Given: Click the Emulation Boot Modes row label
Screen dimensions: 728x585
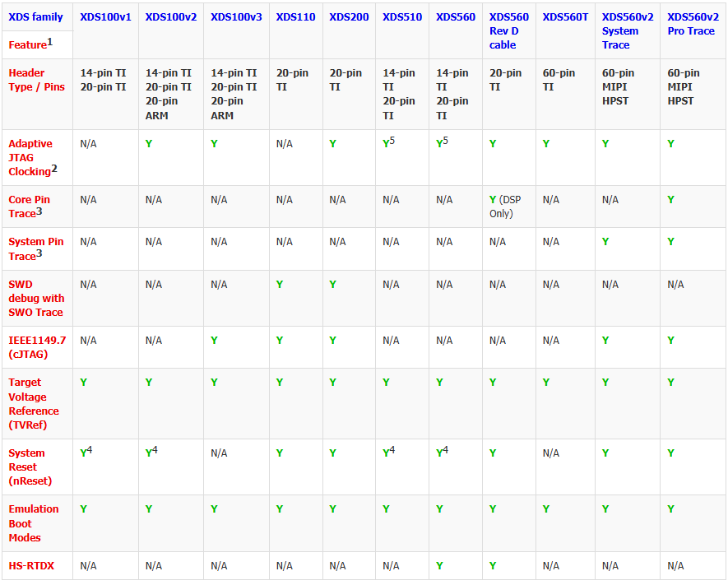Looking at the screenshot, I should click(34, 522).
